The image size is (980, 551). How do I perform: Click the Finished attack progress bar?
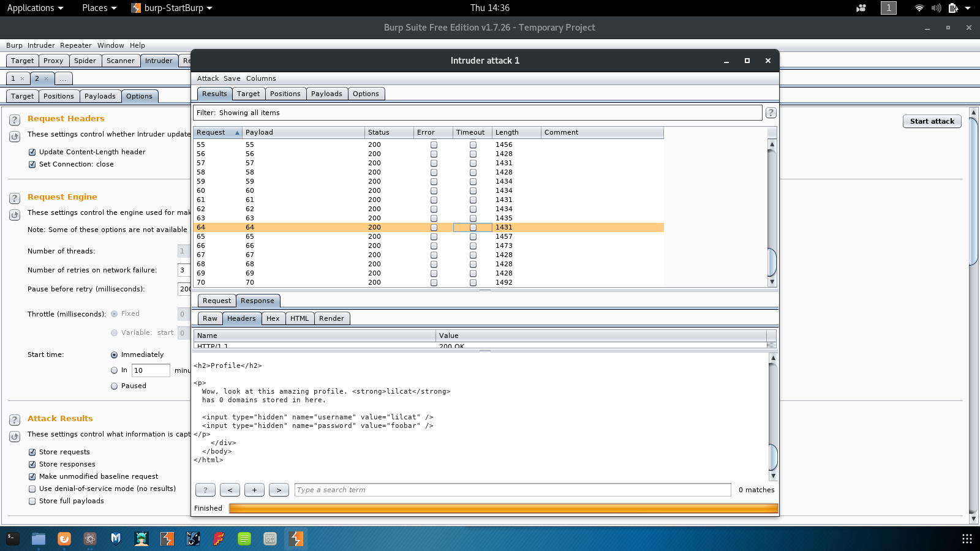point(503,508)
